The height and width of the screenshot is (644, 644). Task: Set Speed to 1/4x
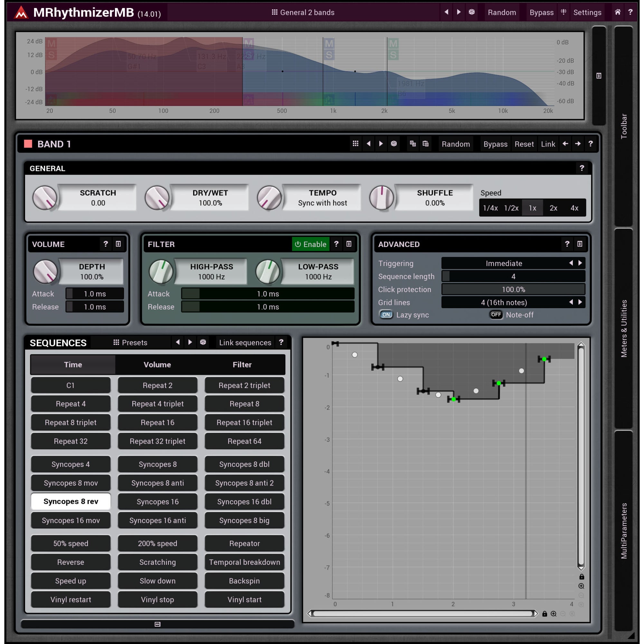(490, 208)
